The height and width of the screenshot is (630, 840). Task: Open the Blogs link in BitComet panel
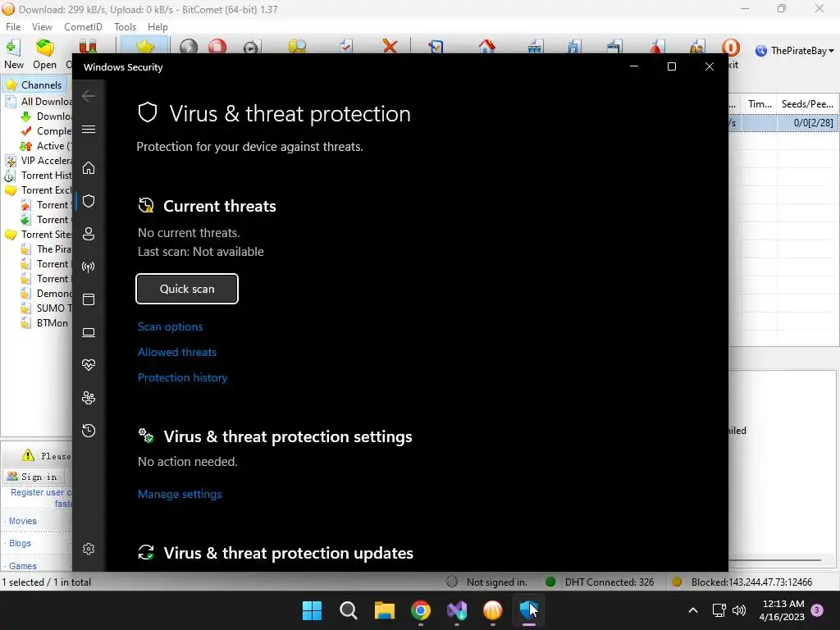pos(20,543)
